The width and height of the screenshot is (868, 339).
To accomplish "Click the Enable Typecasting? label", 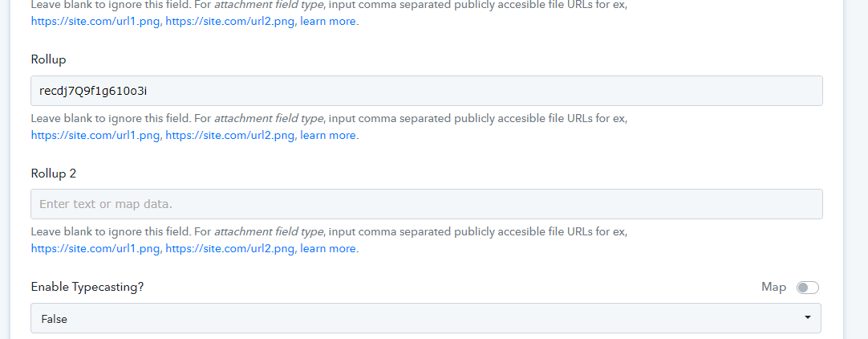I will 87,287.
